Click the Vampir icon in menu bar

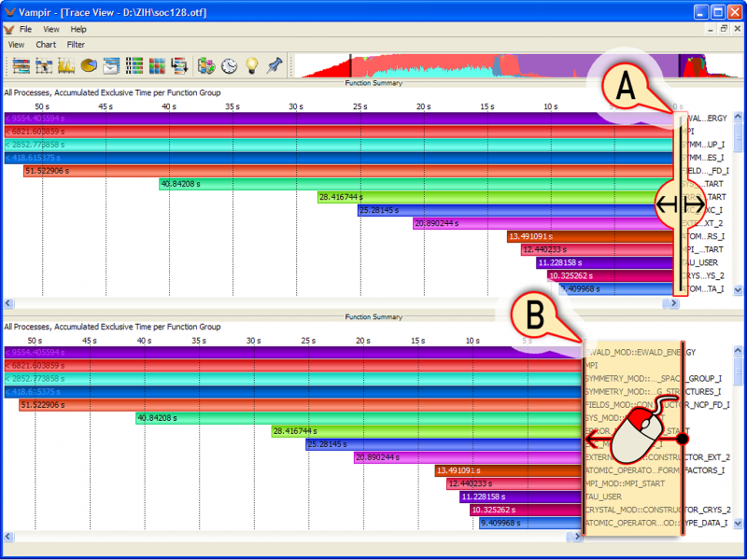click(9, 30)
